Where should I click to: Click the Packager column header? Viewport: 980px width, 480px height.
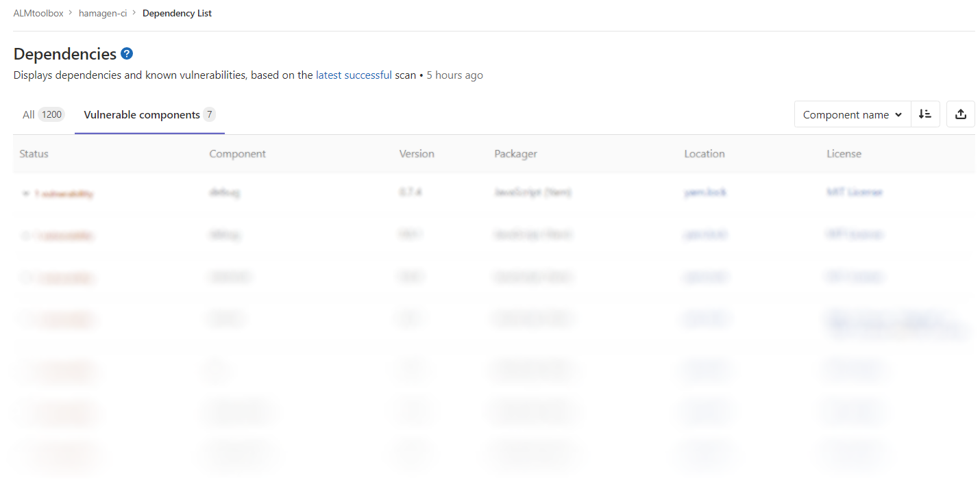(x=515, y=153)
